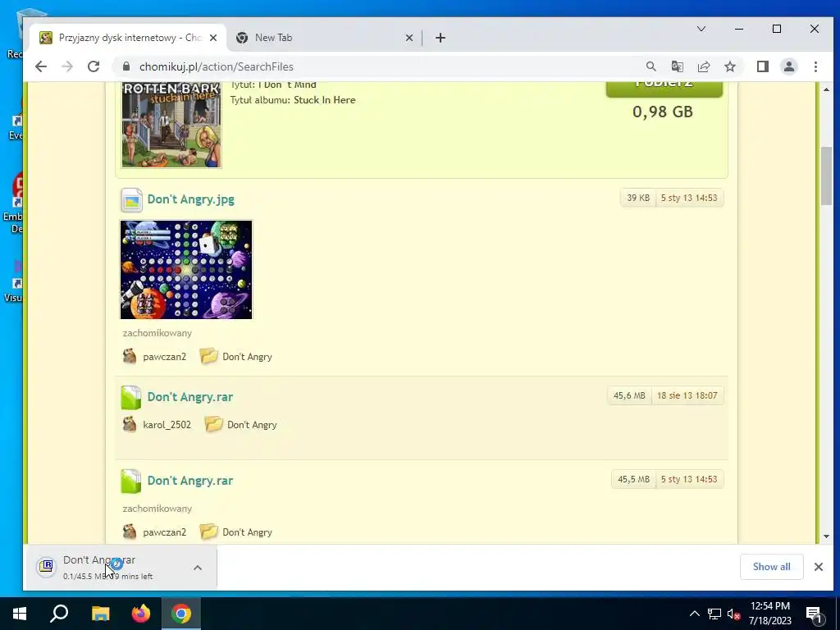Expand the tab search chevron
840x630 pixels.
click(701, 29)
